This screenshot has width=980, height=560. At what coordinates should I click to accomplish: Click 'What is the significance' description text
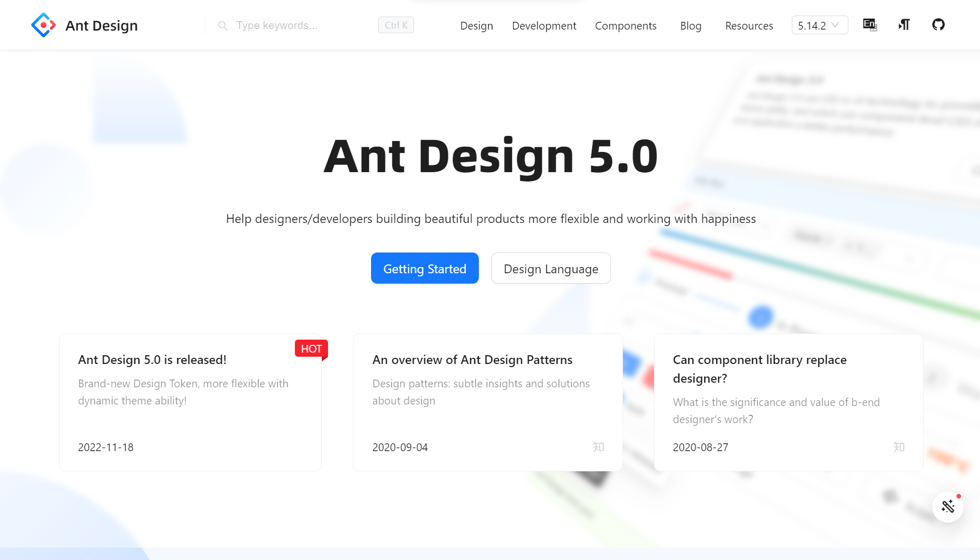[776, 411]
